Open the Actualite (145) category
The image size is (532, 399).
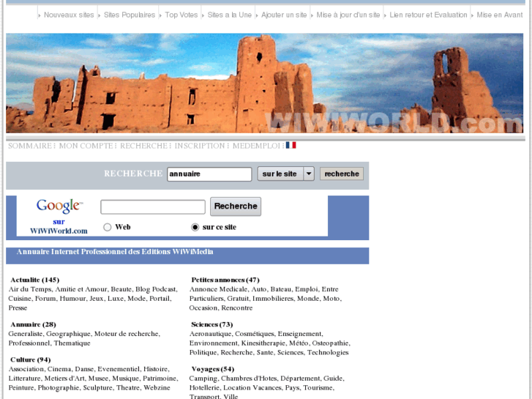[x=35, y=280]
